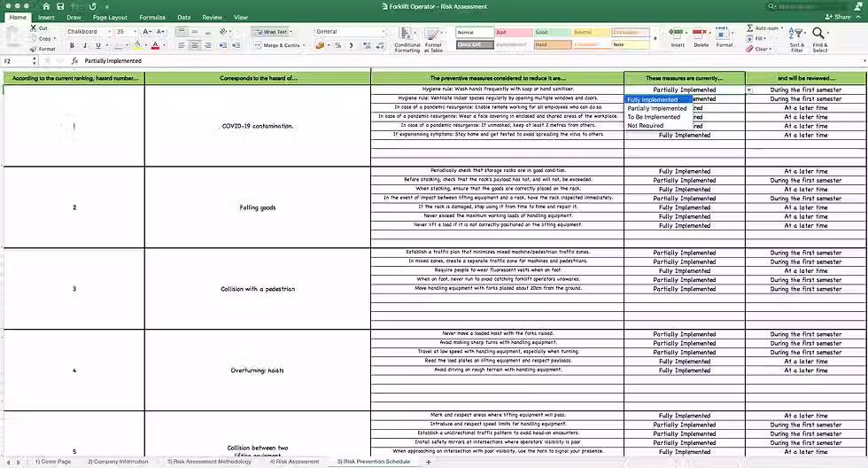Open Format as Table
Image resolution: width=868 pixels, height=468 pixels.
click(x=433, y=40)
